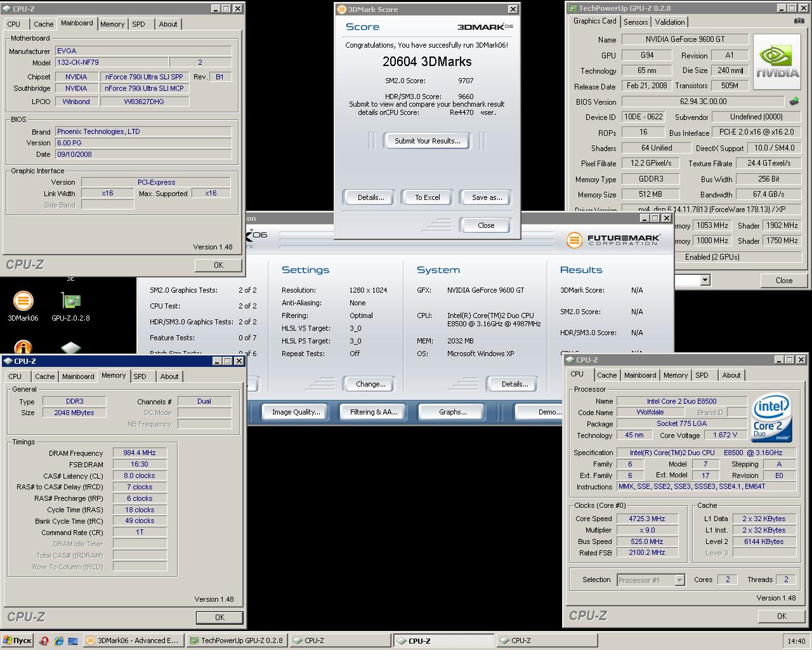Open Image Quality options in 3DMark06
This screenshot has height=650, width=812.
296,412
